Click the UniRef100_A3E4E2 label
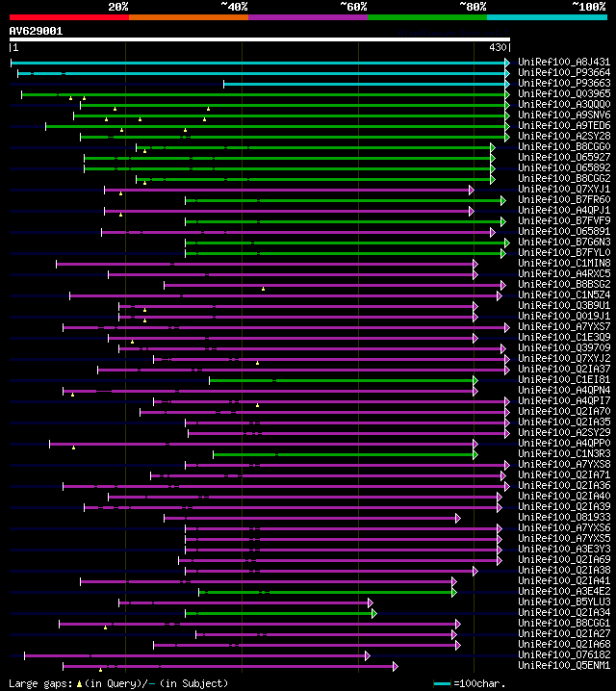 564,591
